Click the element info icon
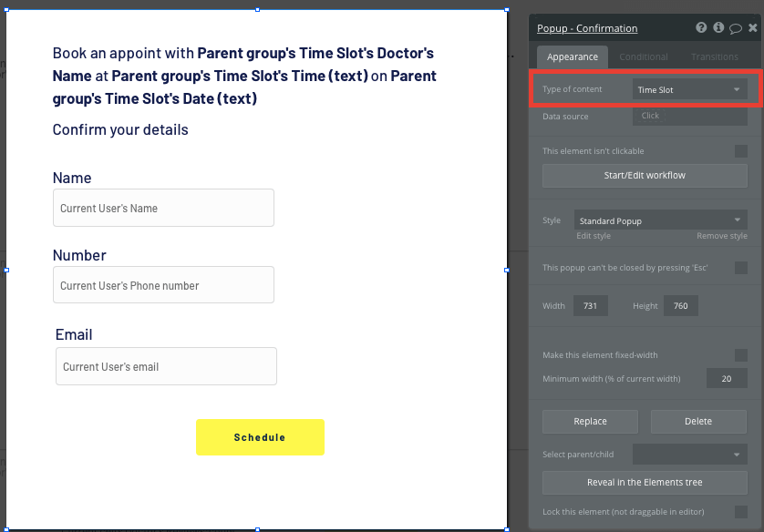Screen dimensions: 764x532 click(718, 28)
